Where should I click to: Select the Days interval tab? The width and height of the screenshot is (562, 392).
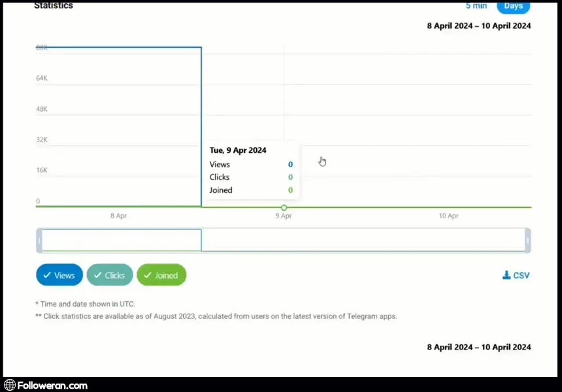click(x=513, y=6)
